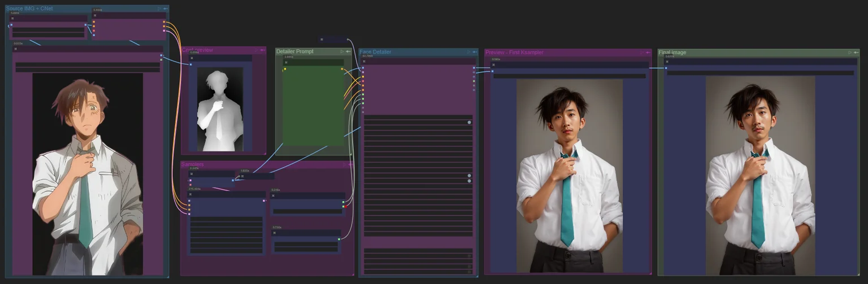Viewport: 868px width, 284px height.
Task: Click the play icon on Final image group
Action: tap(850, 53)
